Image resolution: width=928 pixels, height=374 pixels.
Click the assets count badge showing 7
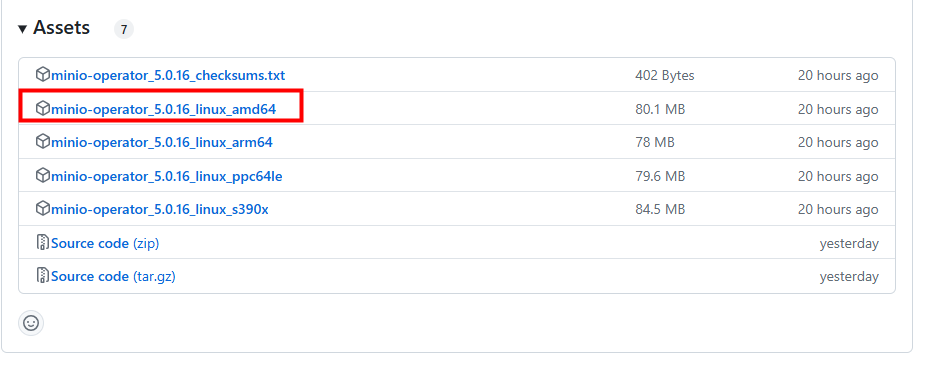pyautogui.click(x=124, y=29)
